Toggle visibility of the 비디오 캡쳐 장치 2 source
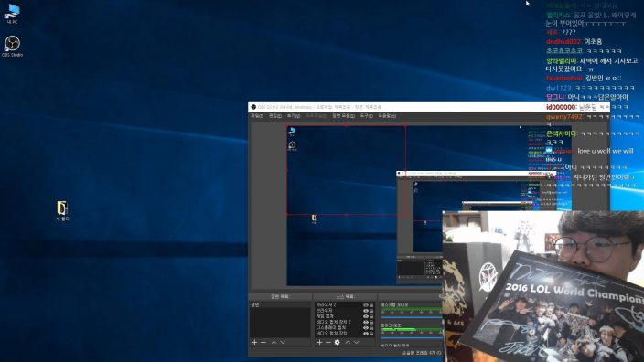Screen dimensions: 644x362 point(366,322)
